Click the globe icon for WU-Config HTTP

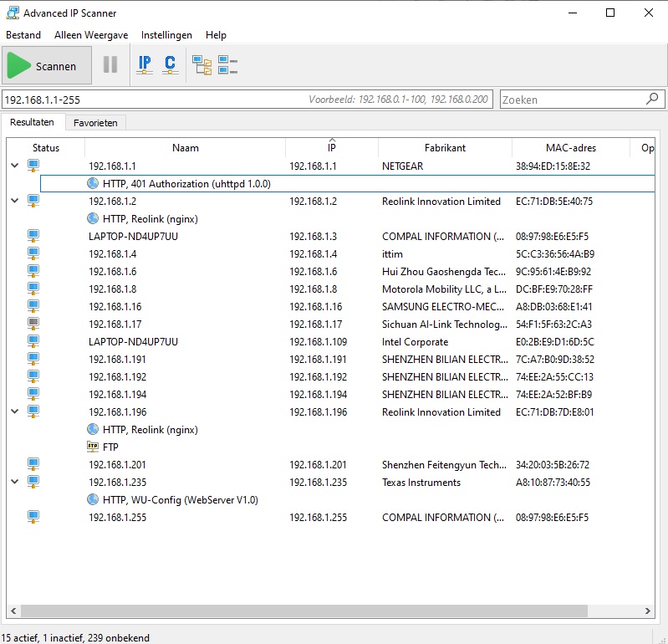pyautogui.click(x=93, y=500)
